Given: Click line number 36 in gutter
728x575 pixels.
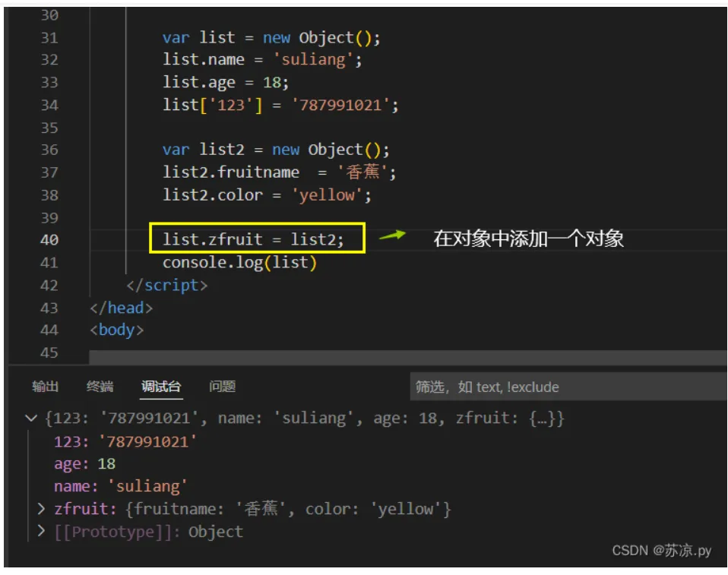Looking at the screenshot, I should tap(49, 150).
